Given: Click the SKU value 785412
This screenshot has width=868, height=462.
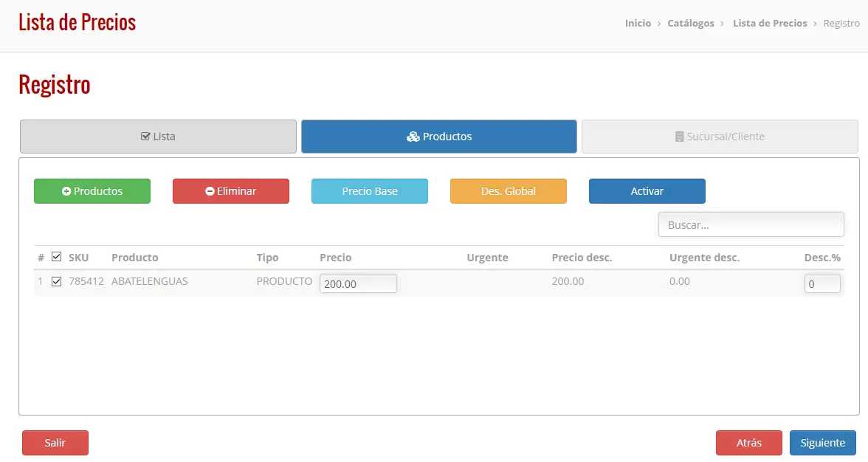Looking at the screenshot, I should 86,281.
